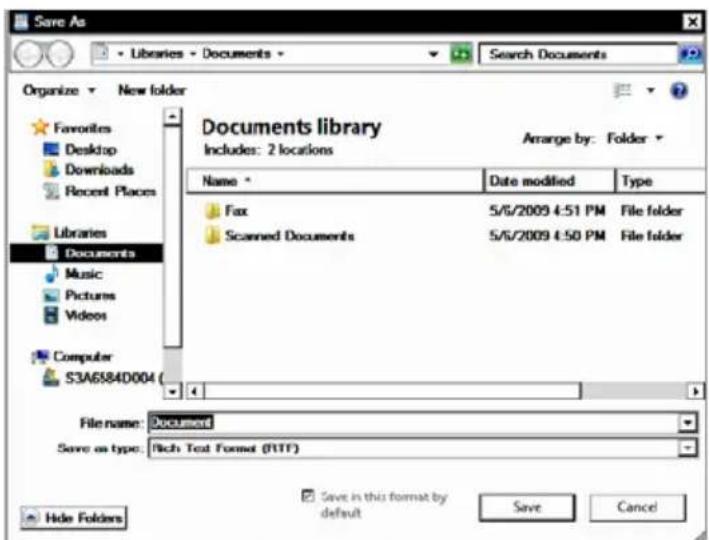Click the navigation pane scroll up arrow
Image resolution: width=709 pixels, height=540 pixels.
point(172,116)
